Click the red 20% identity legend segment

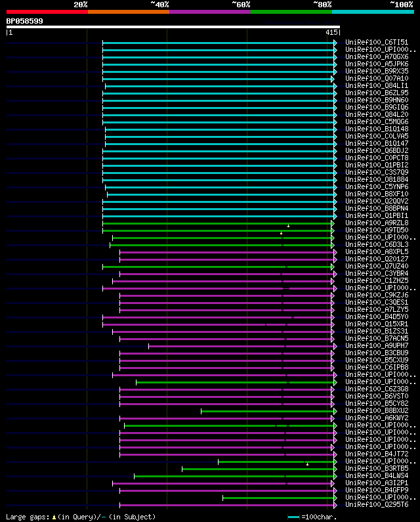click(x=47, y=12)
